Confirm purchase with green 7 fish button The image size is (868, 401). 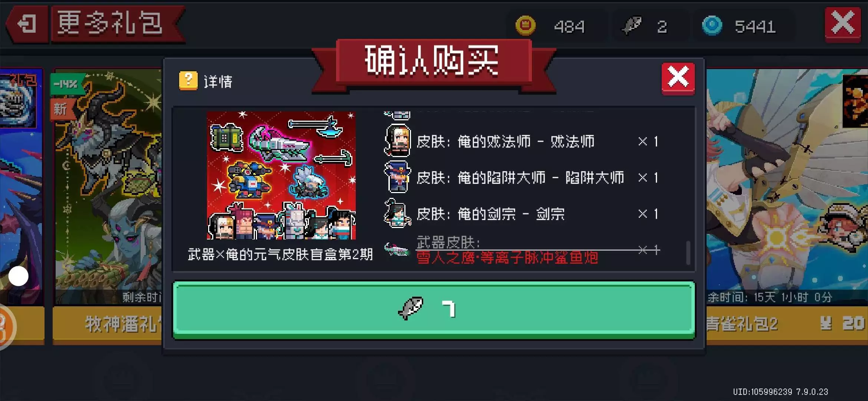click(x=434, y=310)
